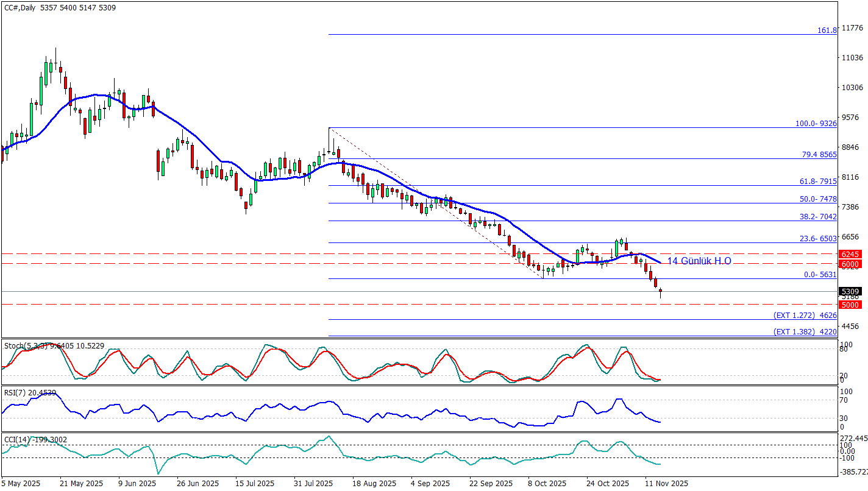This screenshot has height=491, width=868.
Task: Select the red 5000 price level tag
Action: click(849, 305)
